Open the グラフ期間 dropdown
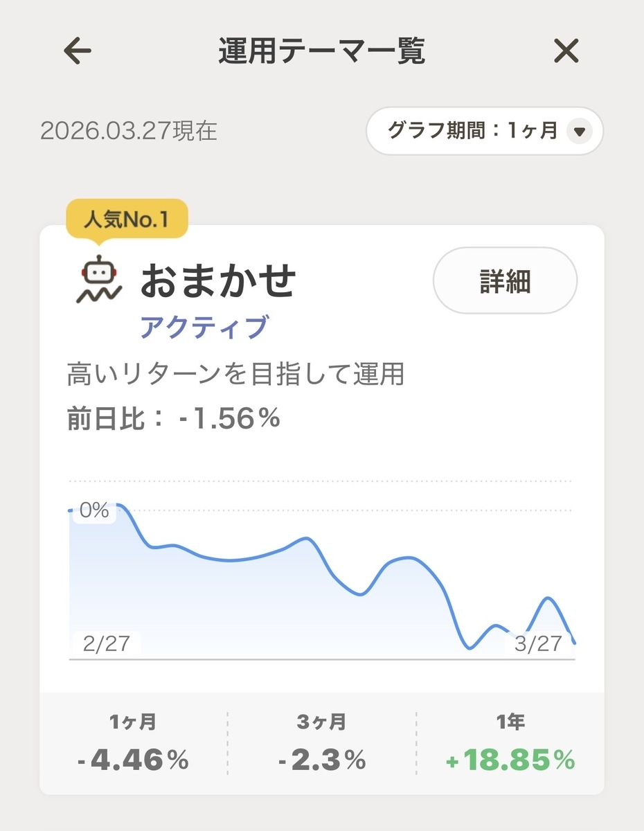The height and width of the screenshot is (831, 644). [485, 130]
